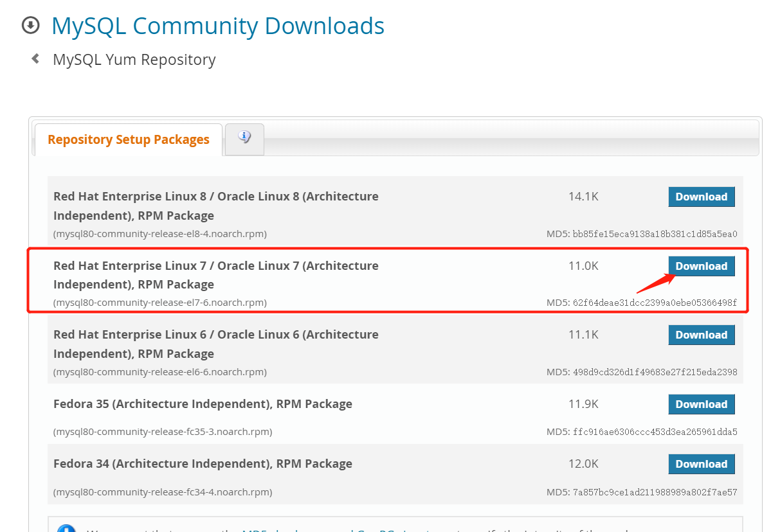
Task: Click the download circle icon beside the page title
Action: point(30,26)
